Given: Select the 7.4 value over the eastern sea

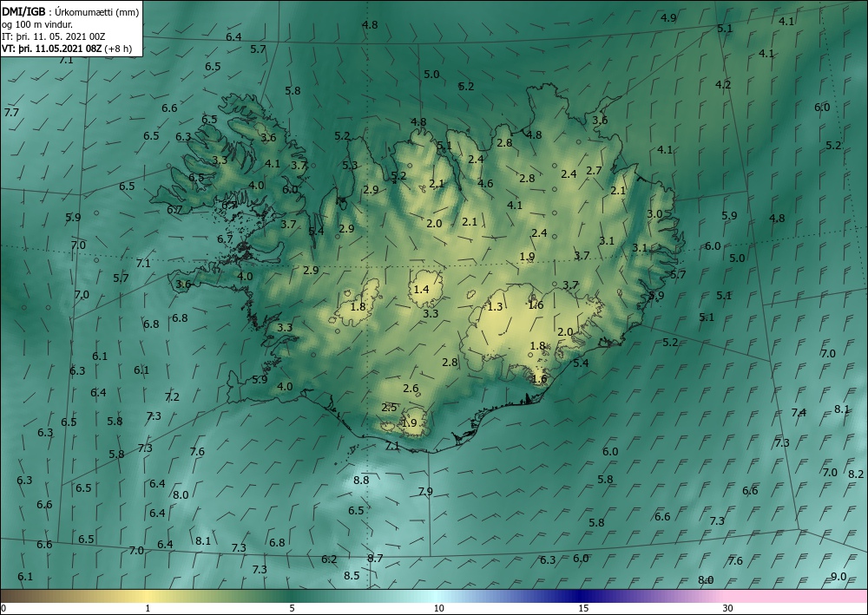Looking at the screenshot, I should 799,413.
